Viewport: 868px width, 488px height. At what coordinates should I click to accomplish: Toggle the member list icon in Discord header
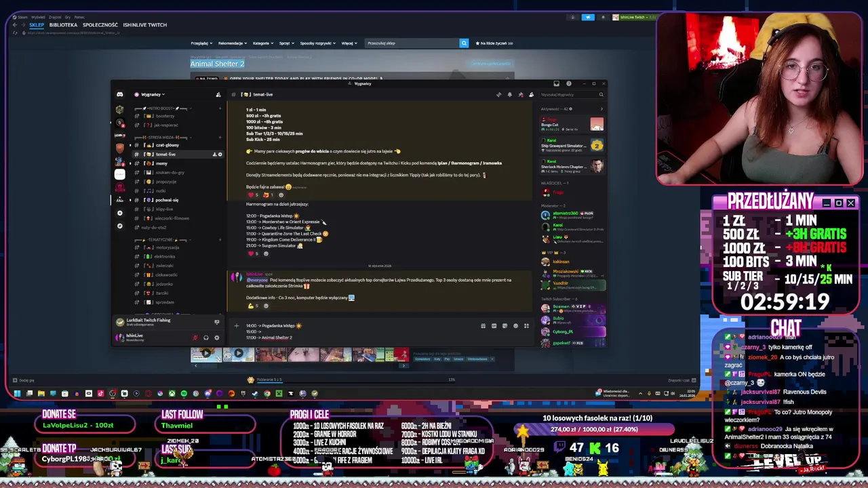click(531, 94)
